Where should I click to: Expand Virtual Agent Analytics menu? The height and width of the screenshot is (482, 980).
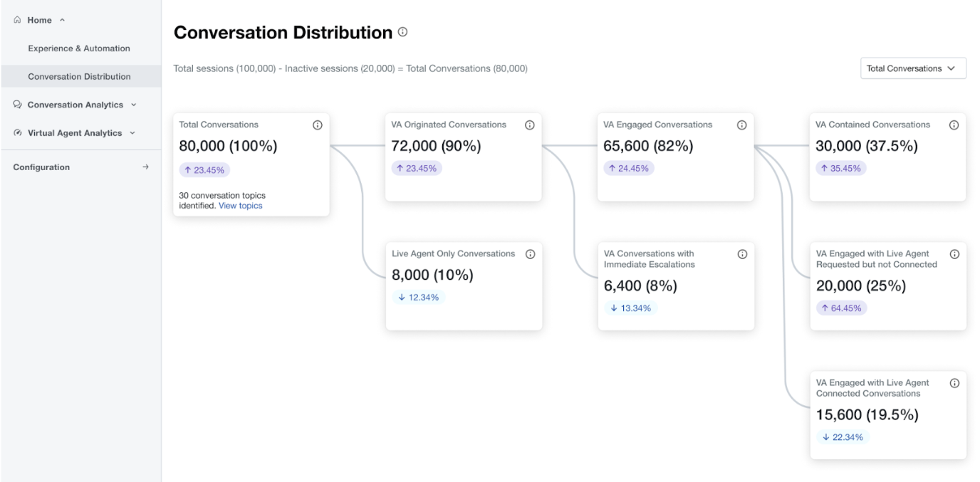pyautogui.click(x=75, y=133)
